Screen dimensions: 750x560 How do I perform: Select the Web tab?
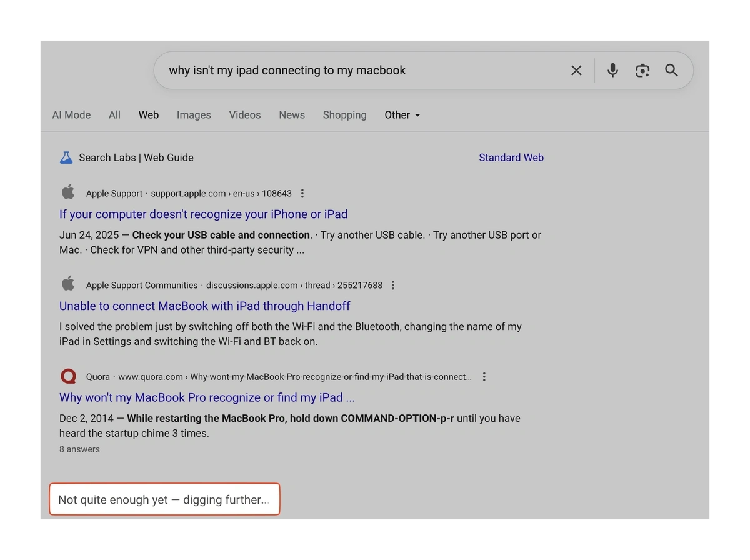click(149, 115)
